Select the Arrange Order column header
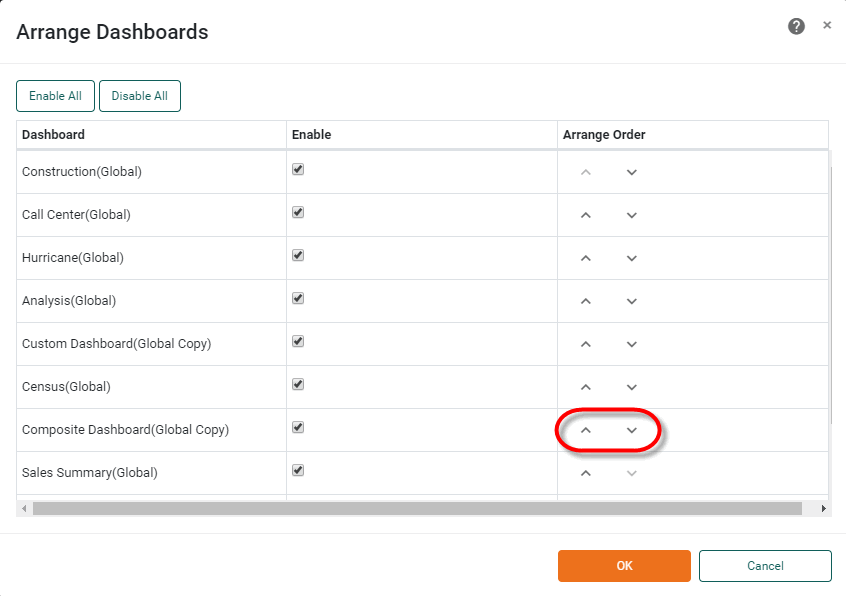 pyautogui.click(x=603, y=134)
